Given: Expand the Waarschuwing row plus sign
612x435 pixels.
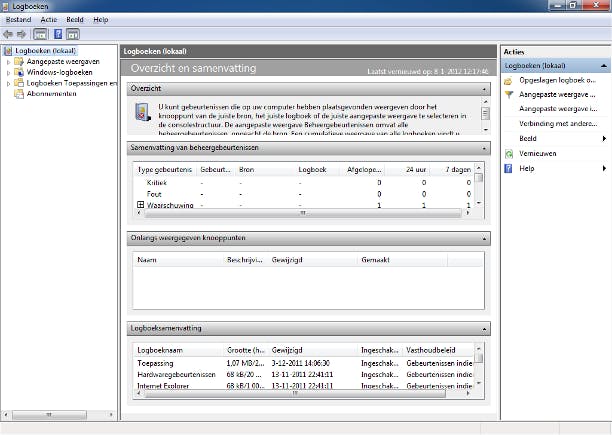Looking at the screenshot, I should [x=141, y=205].
